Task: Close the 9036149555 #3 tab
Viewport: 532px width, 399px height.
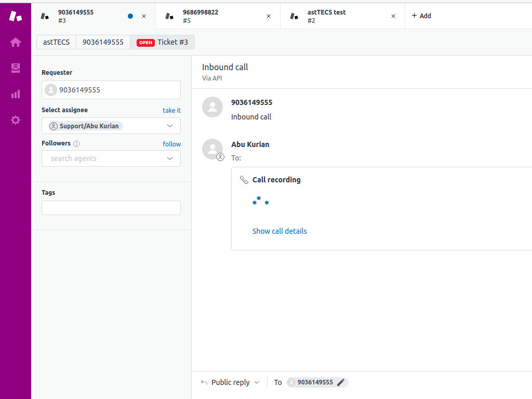Action: (144, 16)
